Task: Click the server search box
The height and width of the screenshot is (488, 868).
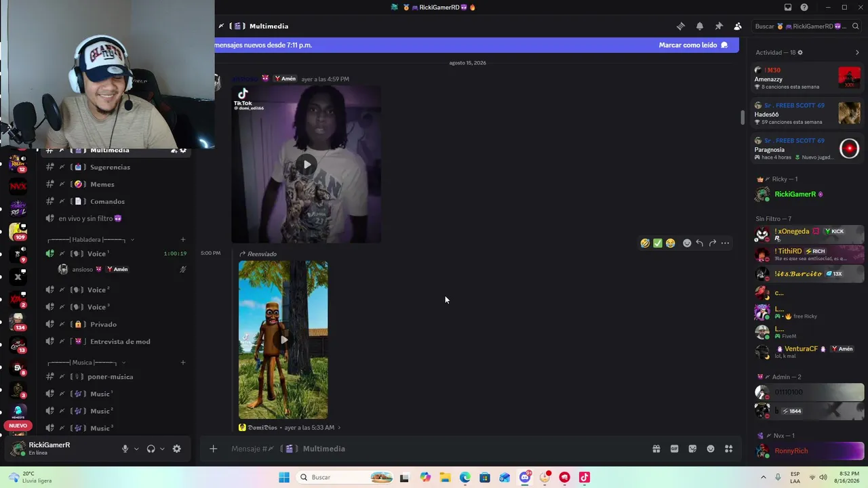Action: coord(806,26)
